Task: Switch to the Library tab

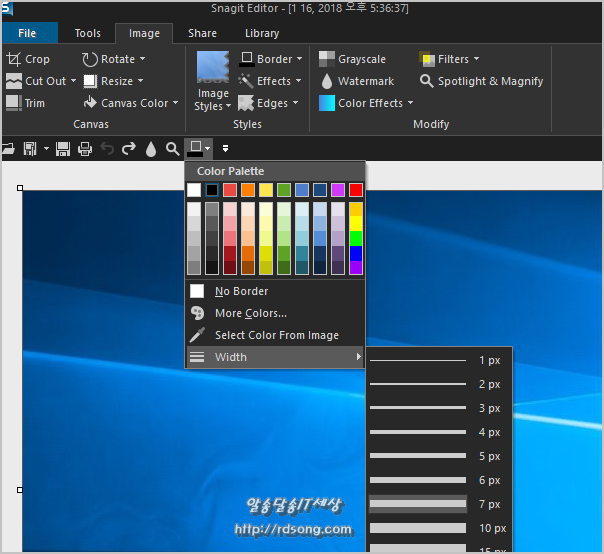Action: click(x=262, y=33)
